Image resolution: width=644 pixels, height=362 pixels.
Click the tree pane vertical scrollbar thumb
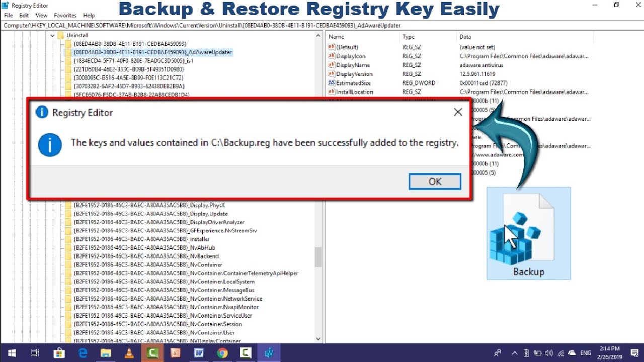pyautogui.click(x=318, y=256)
